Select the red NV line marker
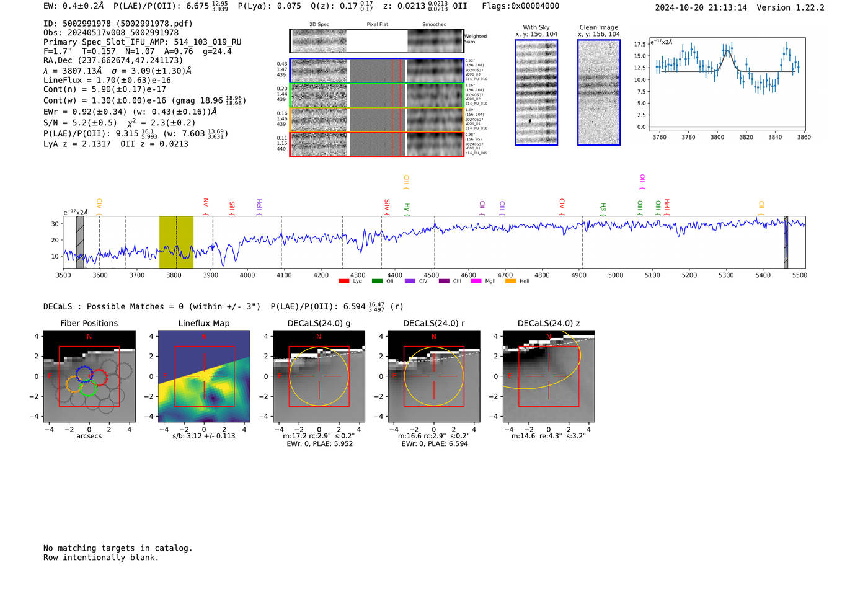This screenshot has width=868, height=591. (206, 207)
